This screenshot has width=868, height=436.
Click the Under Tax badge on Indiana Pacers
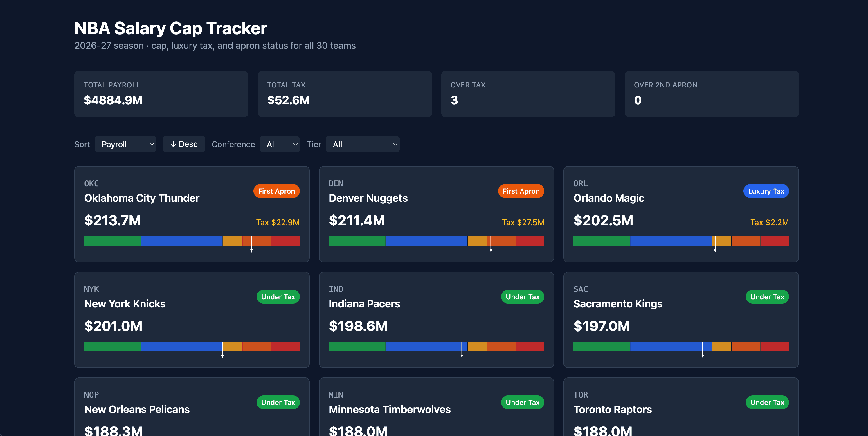point(523,297)
